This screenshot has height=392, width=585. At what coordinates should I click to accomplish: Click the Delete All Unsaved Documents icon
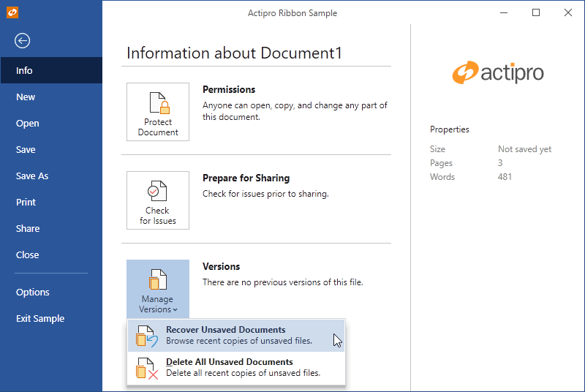(147, 369)
